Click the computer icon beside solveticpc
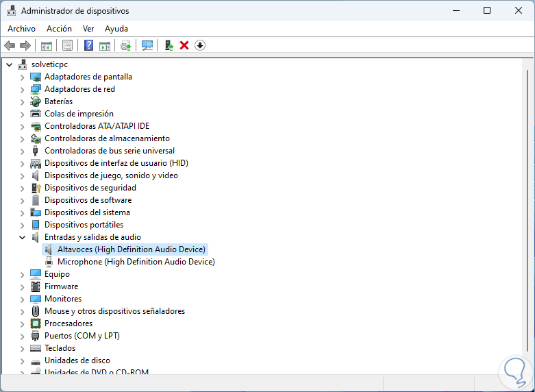Image resolution: width=535 pixels, height=392 pixels. [x=23, y=64]
